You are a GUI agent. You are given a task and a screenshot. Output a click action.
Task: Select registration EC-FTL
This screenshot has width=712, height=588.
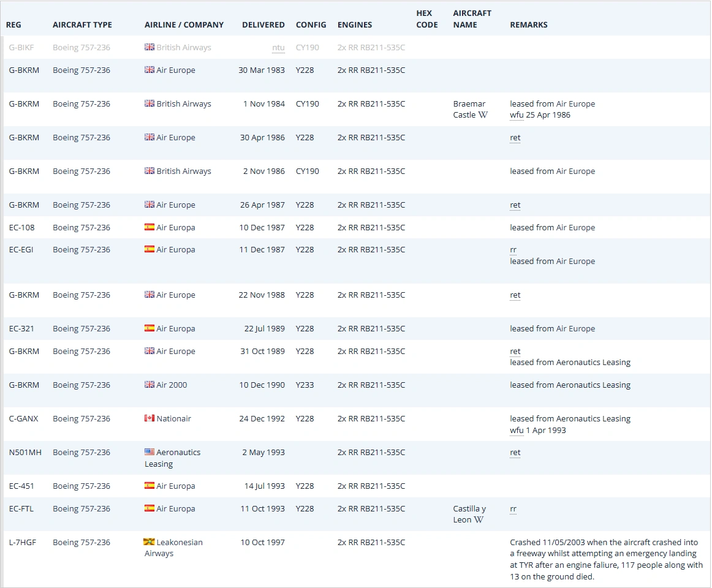[x=21, y=508]
